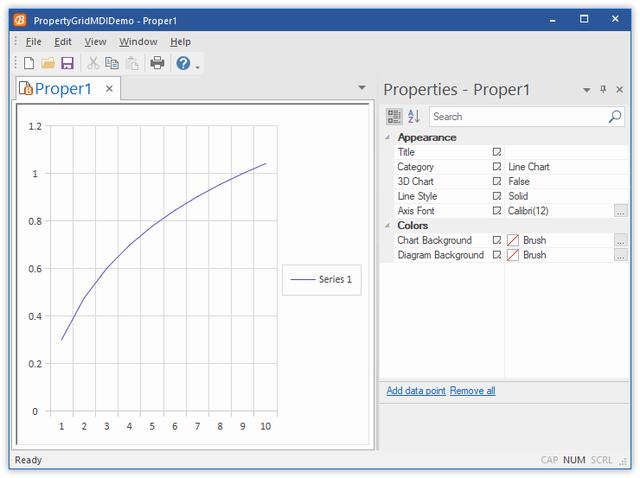Screen dimensions: 640x478
Task: Click the Diagram Background property marker box
Action: point(496,255)
